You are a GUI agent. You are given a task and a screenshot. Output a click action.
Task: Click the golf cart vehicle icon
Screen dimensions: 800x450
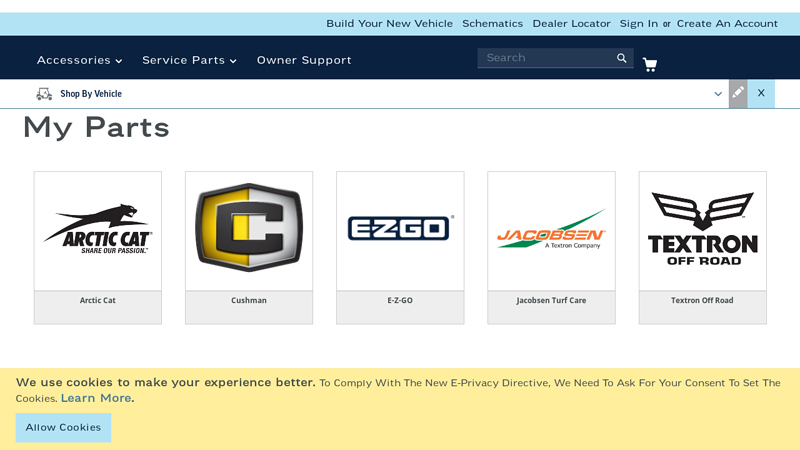pos(44,94)
